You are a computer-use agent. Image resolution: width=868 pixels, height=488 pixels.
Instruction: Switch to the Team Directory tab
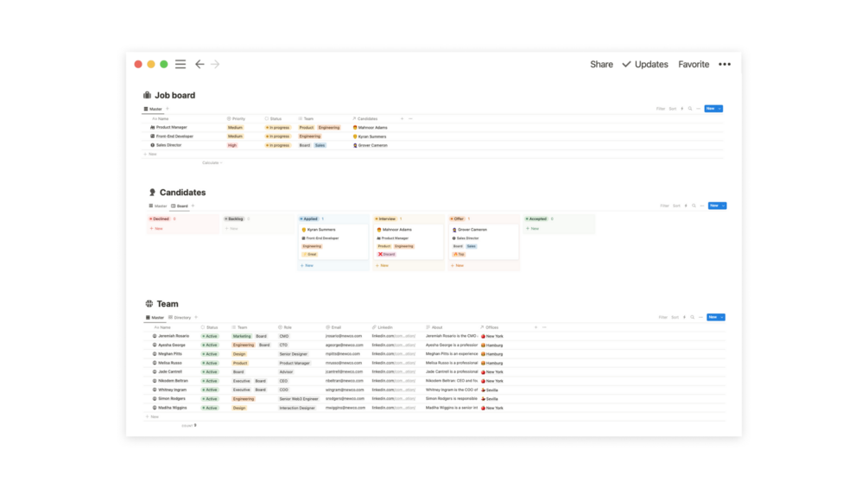coord(180,318)
